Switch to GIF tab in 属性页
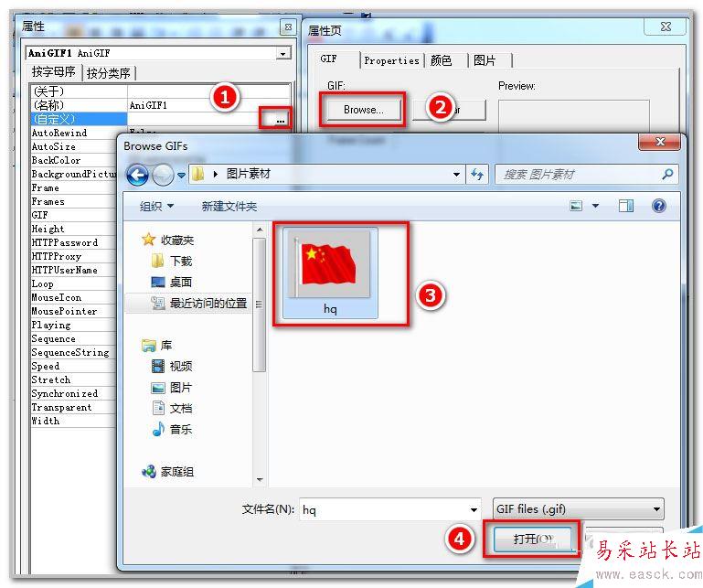703x588 pixels. pyautogui.click(x=328, y=59)
